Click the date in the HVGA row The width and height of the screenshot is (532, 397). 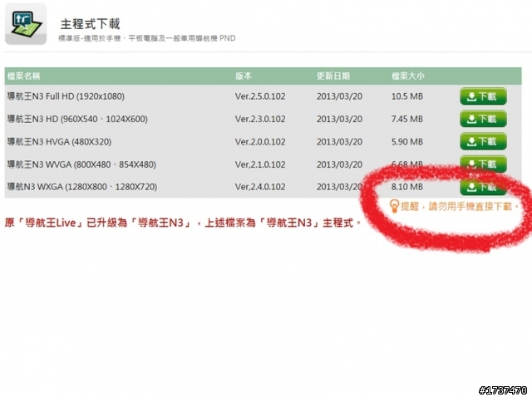[339, 142]
